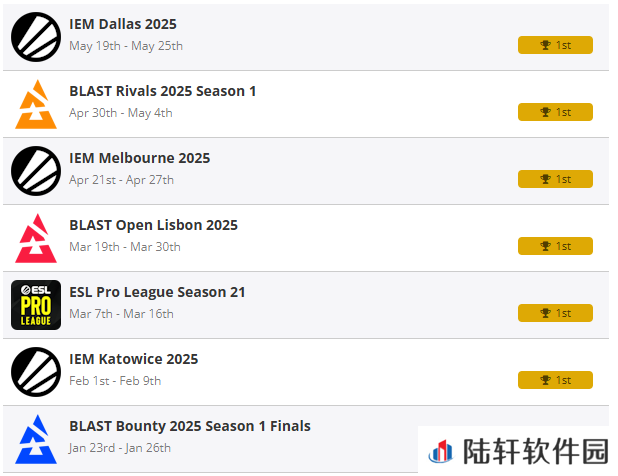
Task: Click the IEM Melbourne 2025 logo icon
Action: tap(36, 171)
